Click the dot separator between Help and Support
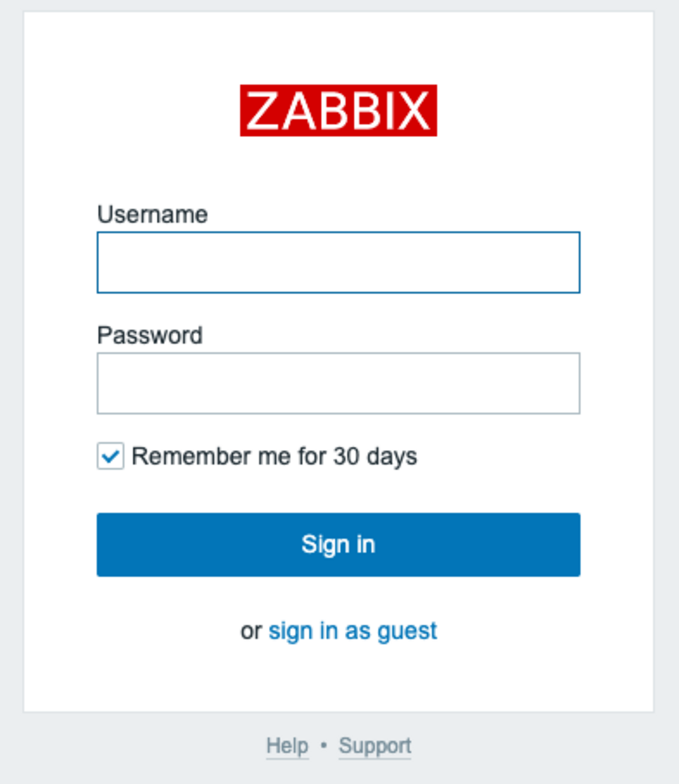Image resolution: width=679 pixels, height=784 pixels. click(x=324, y=745)
